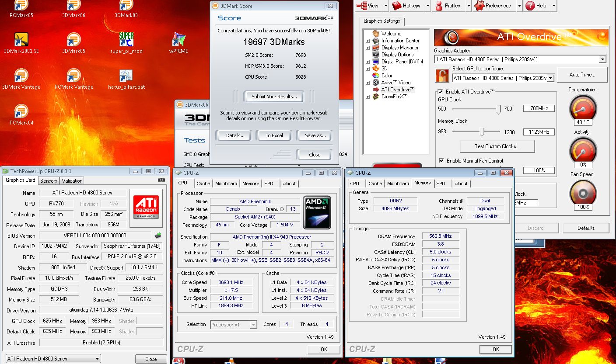Open Select GPU to configure dropdown
Screen dimensions: 616x364
pos(551,78)
